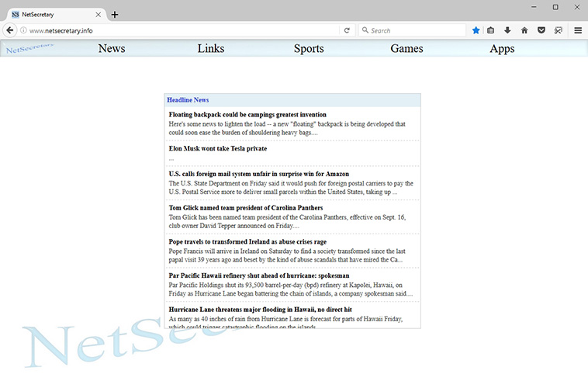Click the netsecretary.info address bar
The height and width of the screenshot is (388, 588).
[178, 30]
